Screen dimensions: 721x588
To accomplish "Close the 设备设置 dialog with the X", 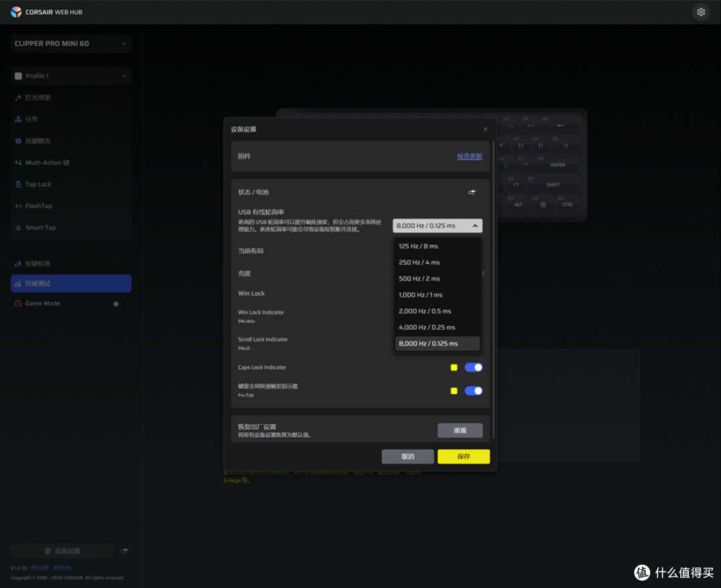I will (x=485, y=129).
